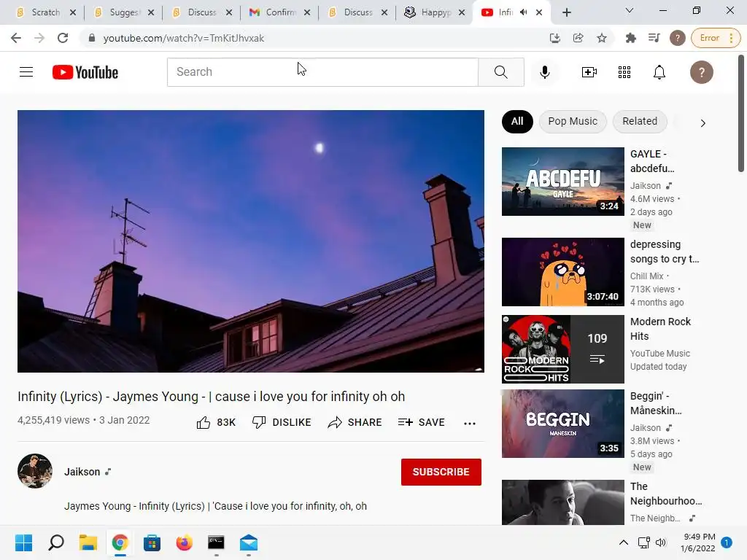Open GAYLE abcdefu video title
Viewport: 747px width, 560px height.
[652, 161]
